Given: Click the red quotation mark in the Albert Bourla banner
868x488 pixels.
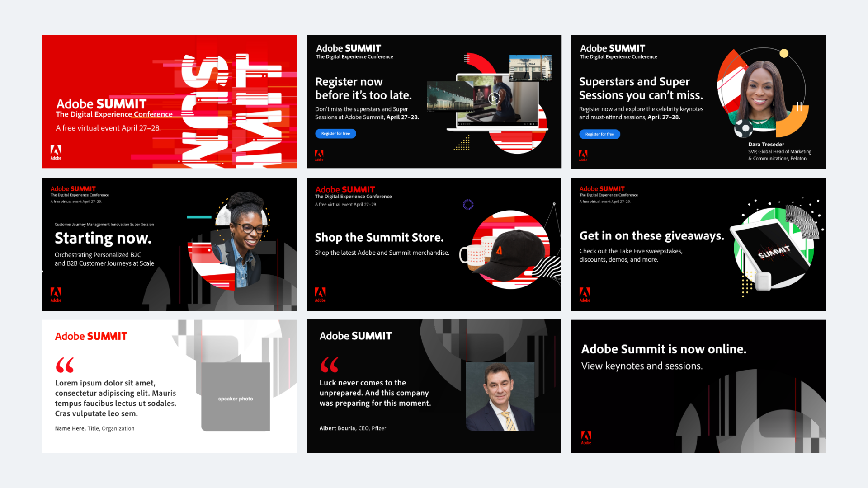Looking at the screenshot, I should click(x=329, y=365).
